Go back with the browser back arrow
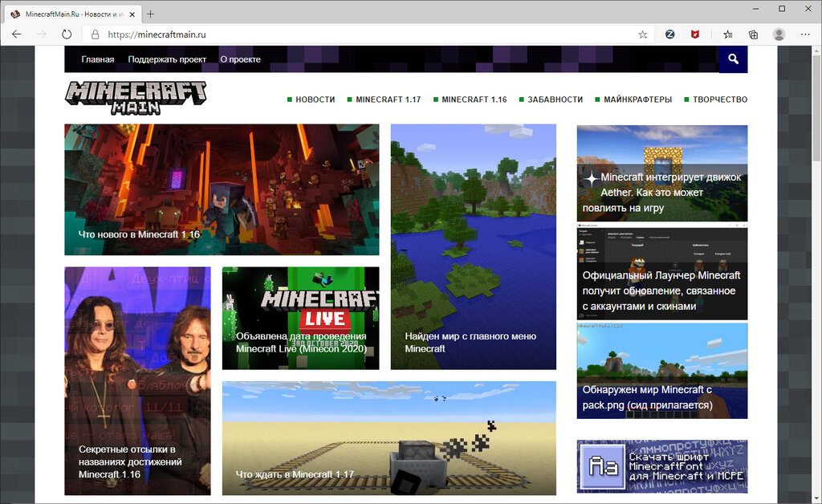 point(17,35)
